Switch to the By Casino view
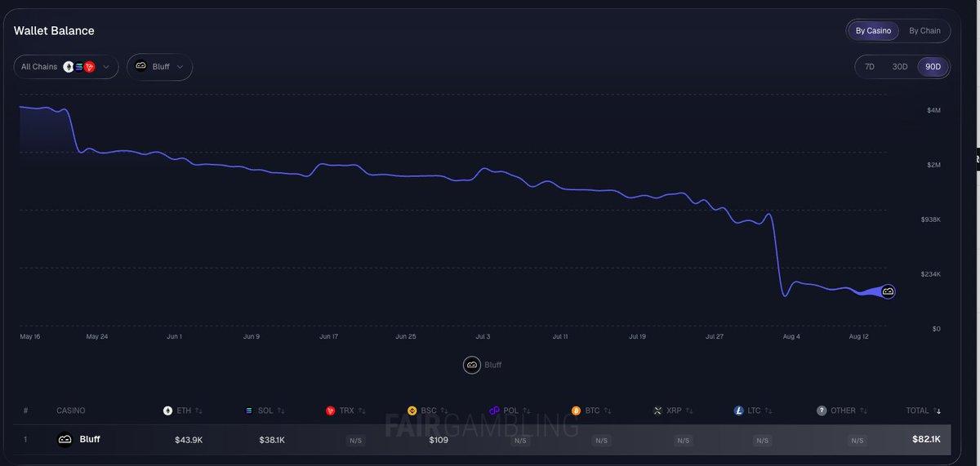 coord(873,31)
